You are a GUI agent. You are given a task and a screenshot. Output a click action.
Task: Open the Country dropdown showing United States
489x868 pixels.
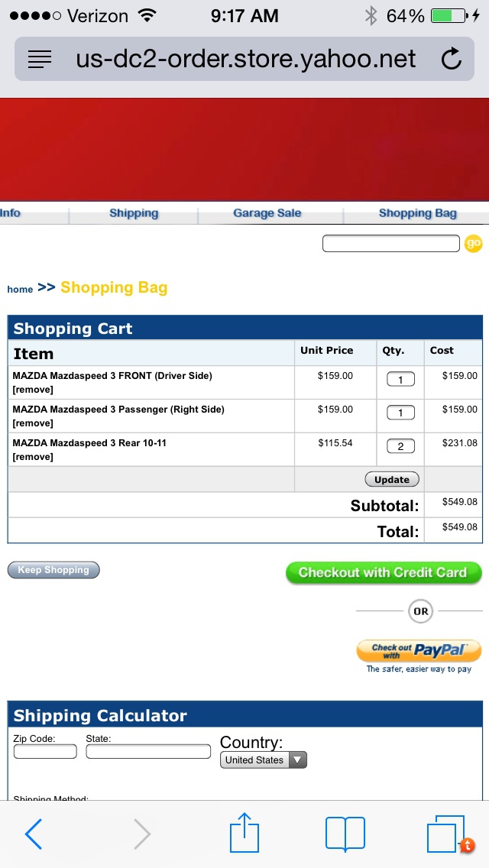(x=263, y=760)
